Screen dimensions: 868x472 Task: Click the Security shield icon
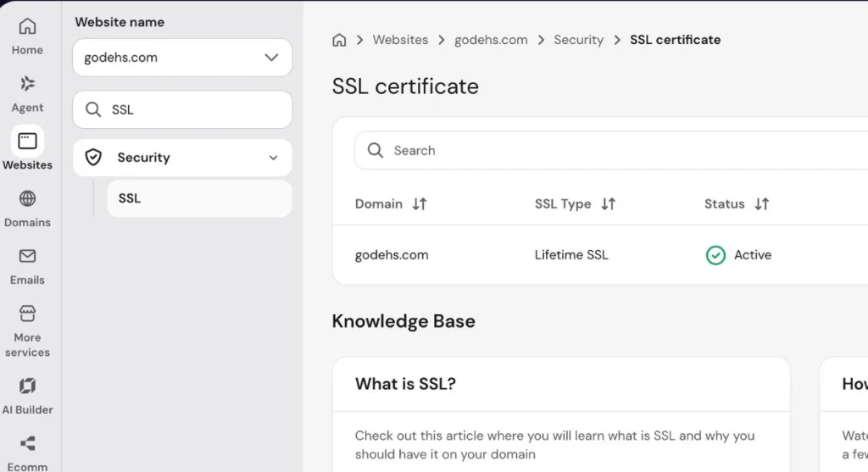tap(93, 157)
